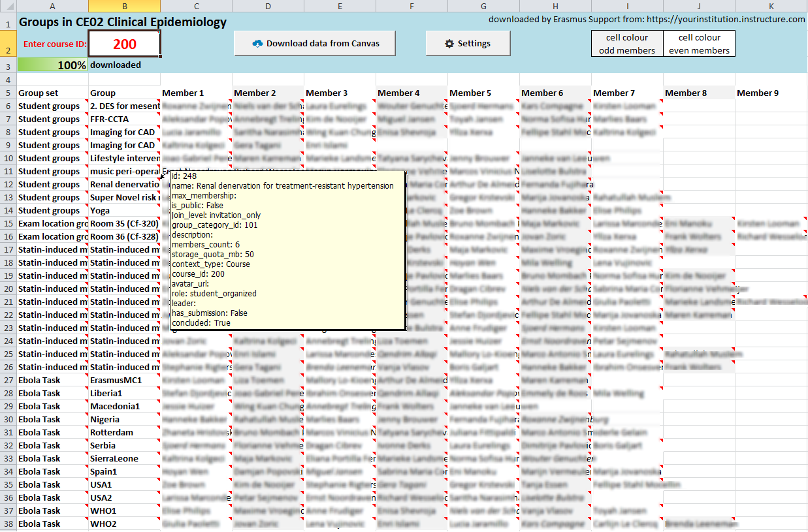Select row 38 header
808x532 pixels.
[8, 524]
